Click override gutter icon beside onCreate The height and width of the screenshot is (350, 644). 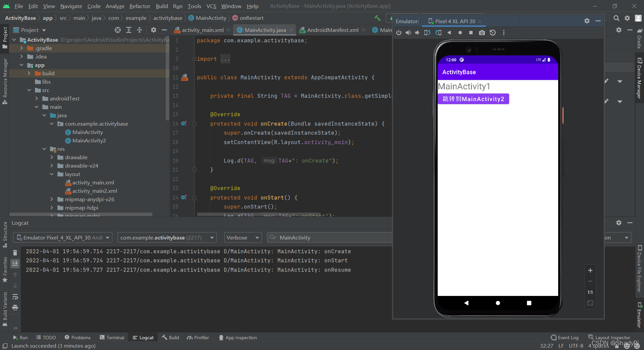pyautogui.click(x=183, y=124)
